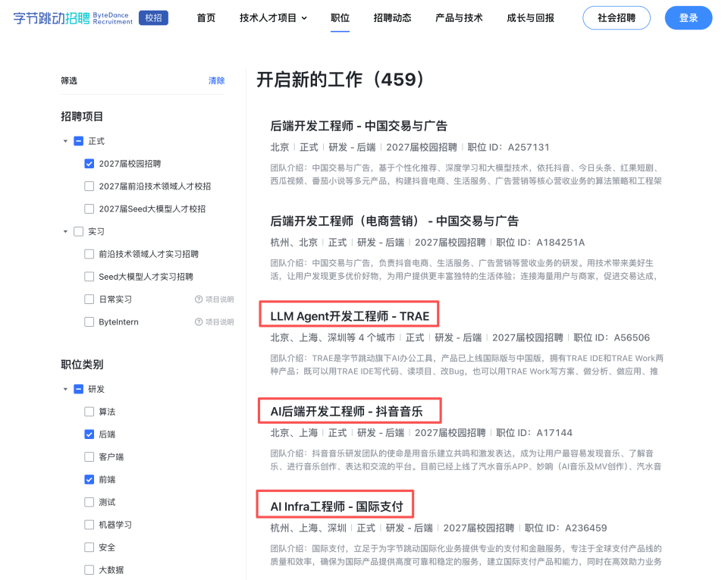The image size is (728, 580).
Task: Click TRAE team intro description text
Action: [466, 365]
